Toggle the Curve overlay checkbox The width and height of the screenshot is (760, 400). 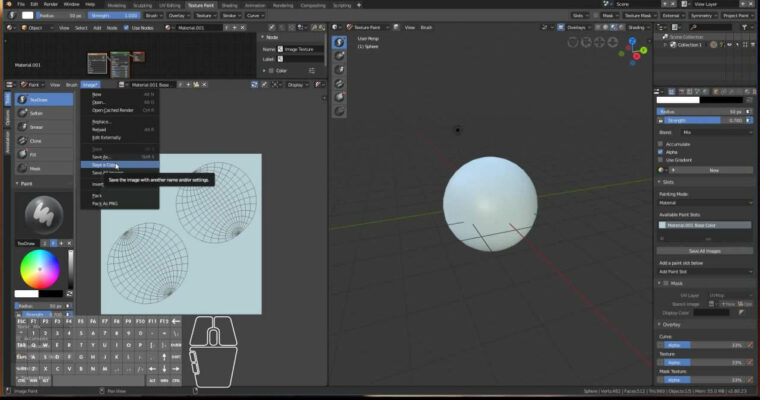tap(660, 345)
